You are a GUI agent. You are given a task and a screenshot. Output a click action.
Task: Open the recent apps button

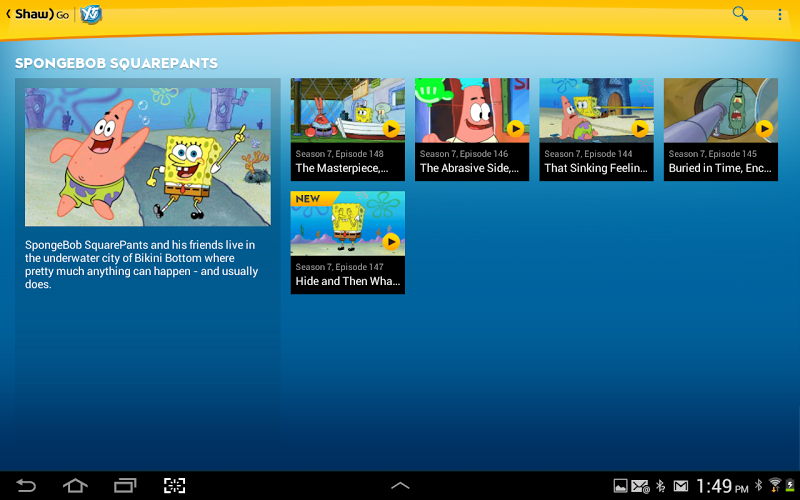coord(125,486)
